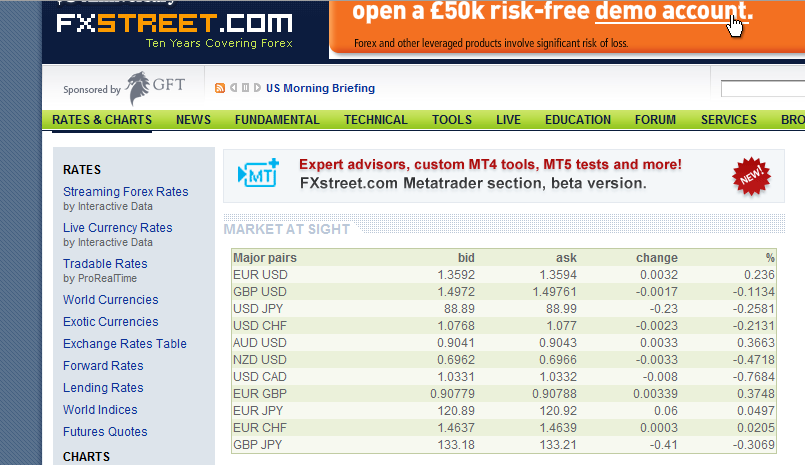Screen dimensions: 805x465
Task: Click GBP USD ask value 1.49761
Action: coord(554,292)
